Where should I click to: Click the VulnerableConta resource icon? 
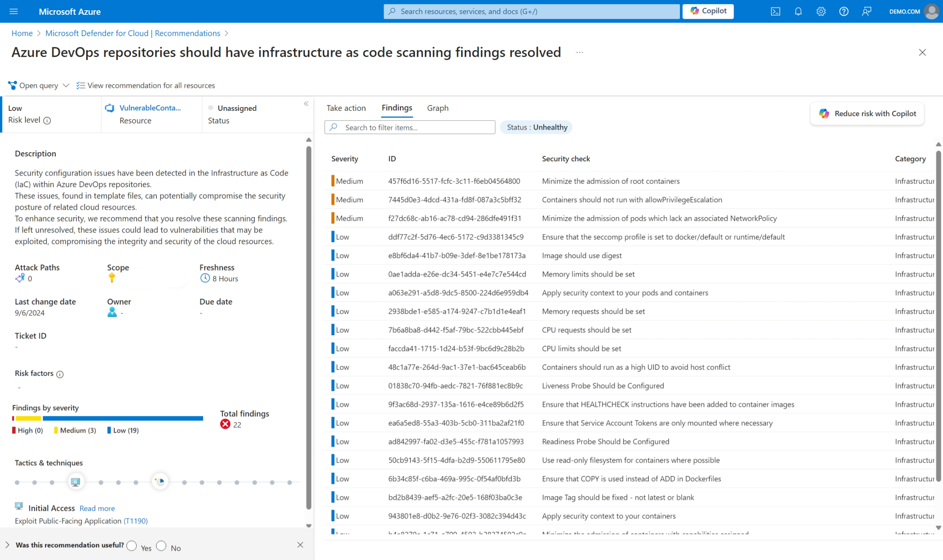coord(110,108)
